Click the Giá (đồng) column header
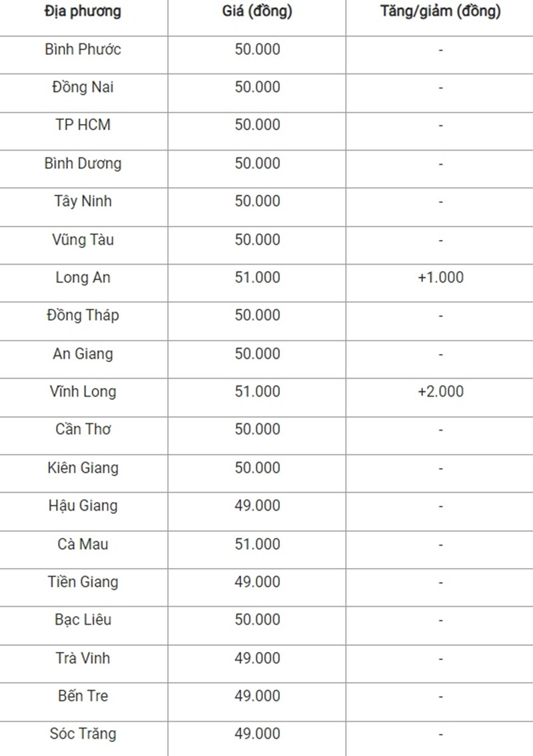This screenshot has height=756, width=533. click(x=257, y=11)
